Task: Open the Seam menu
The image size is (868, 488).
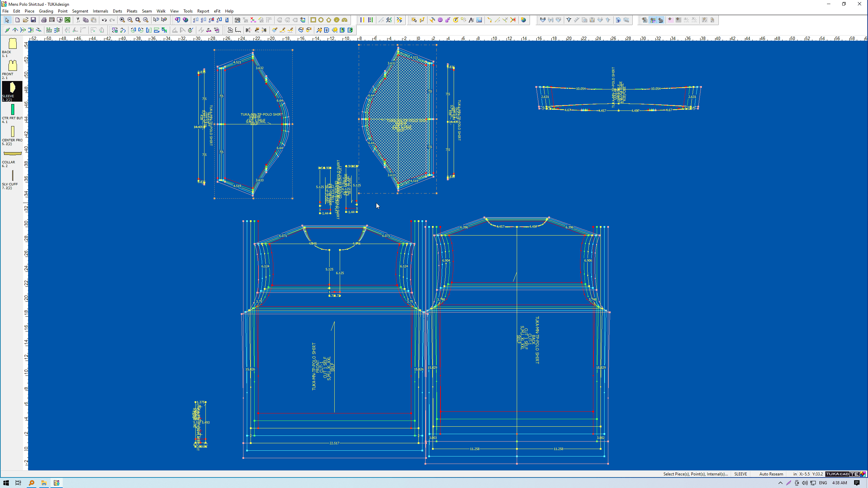Action: (x=146, y=11)
